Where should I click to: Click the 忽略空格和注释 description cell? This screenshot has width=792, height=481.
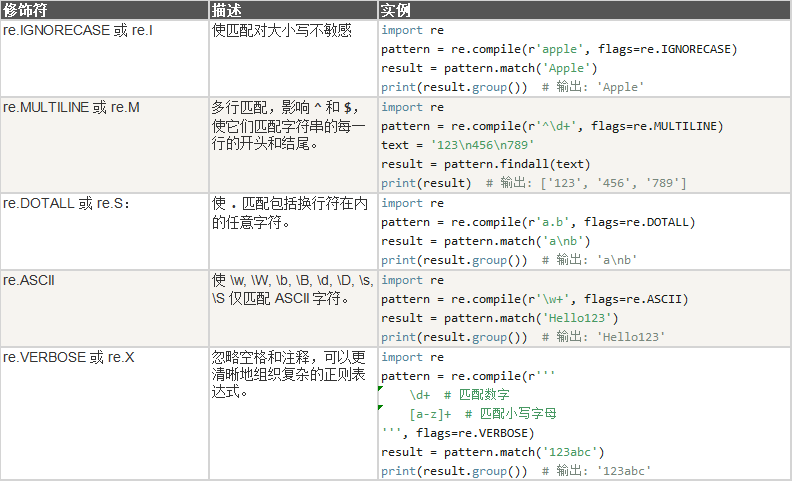pyautogui.click(x=293, y=413)
